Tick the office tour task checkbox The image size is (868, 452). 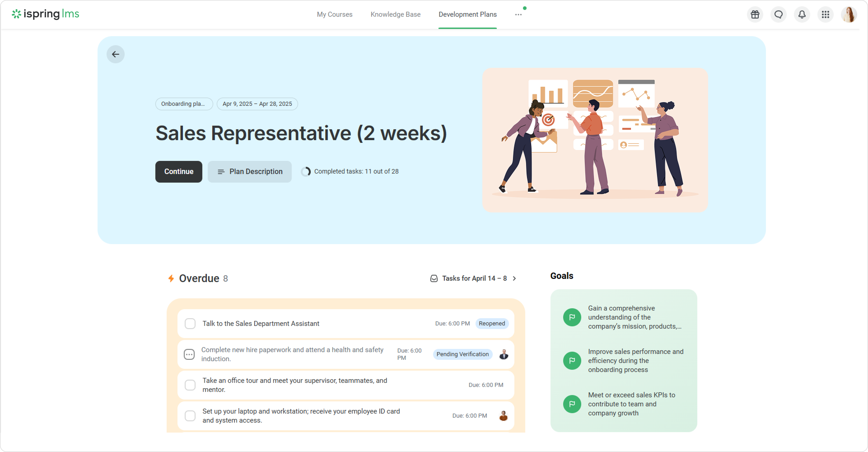point(190,385)
